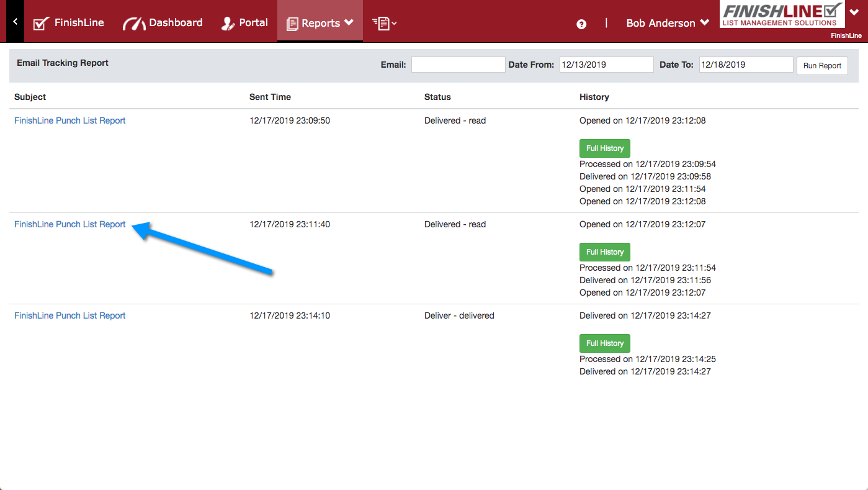Screen dimensions: 868x490
Task: Show Full History for the 23:09:50 email
Action: [604, 148]
